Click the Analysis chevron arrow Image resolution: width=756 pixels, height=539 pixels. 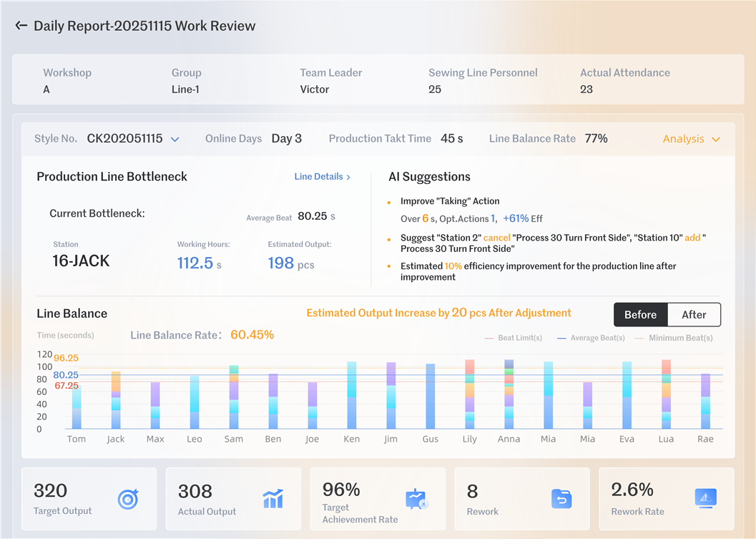(715, 140)
